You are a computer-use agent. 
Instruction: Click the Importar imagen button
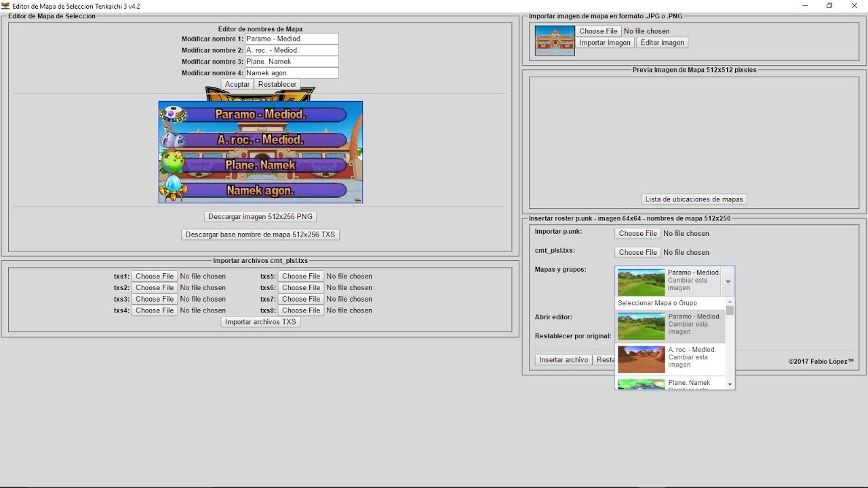[605, 43]
